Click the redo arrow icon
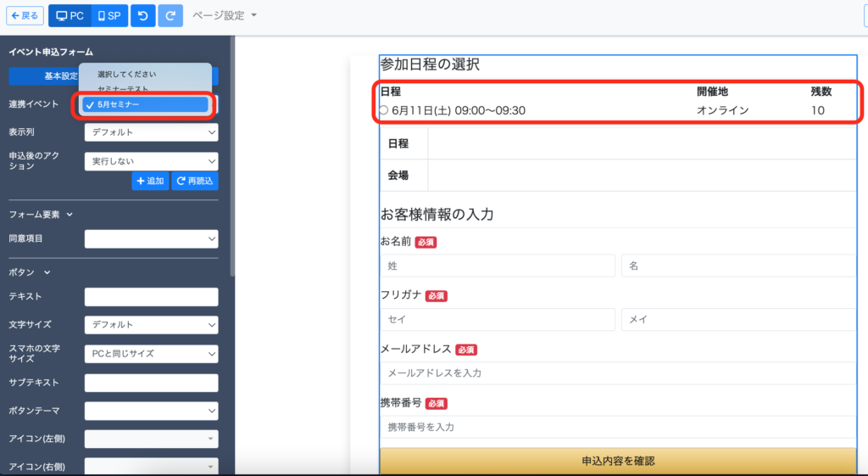Screen dimensions: 868x476 coord(170,15)
